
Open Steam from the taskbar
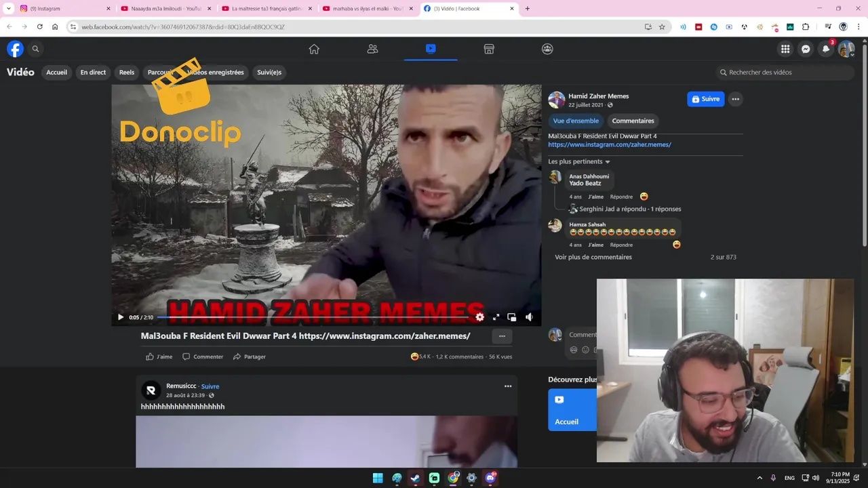click(415, 478)
